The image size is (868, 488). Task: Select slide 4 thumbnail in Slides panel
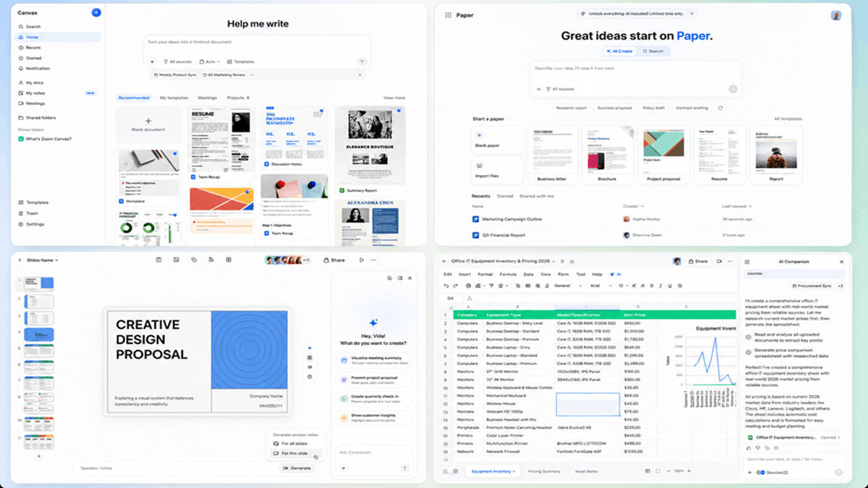pyautogui.click(x=39, y=335)
